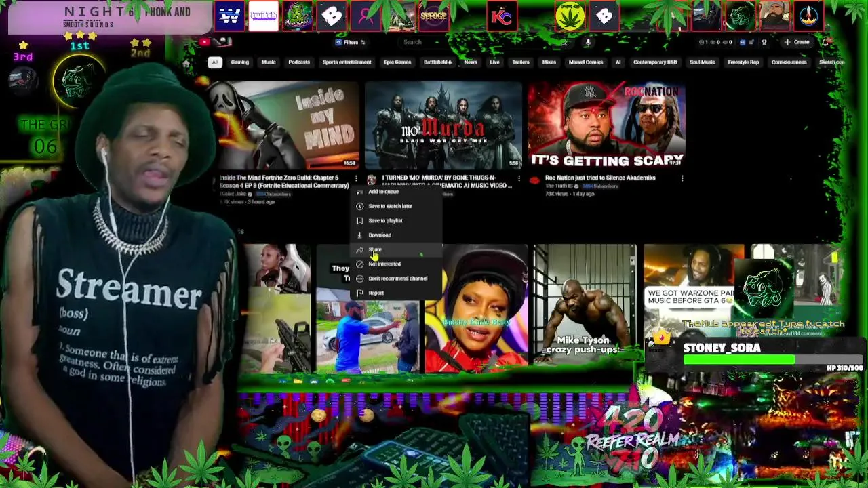Select the Trailers filter chip
This screenshot has height=488, width=868.
click(521, 62)
